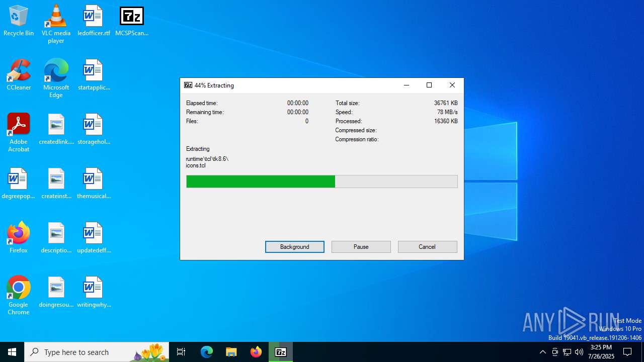The height and width of the screenshot is (362, 644).
Task: Click the 7z icon in extraction title bar
Action: pyautogui.click(x=188, y=85)
